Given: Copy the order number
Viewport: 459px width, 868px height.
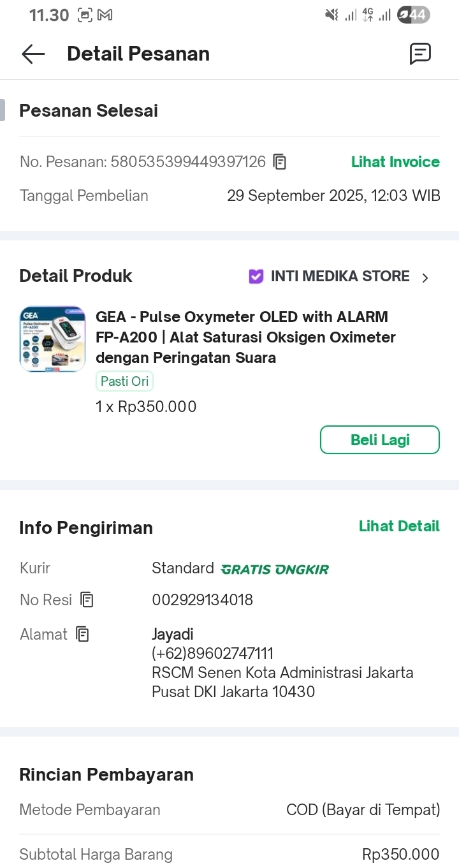Looking at the screenshot, I should click(279, 162).
